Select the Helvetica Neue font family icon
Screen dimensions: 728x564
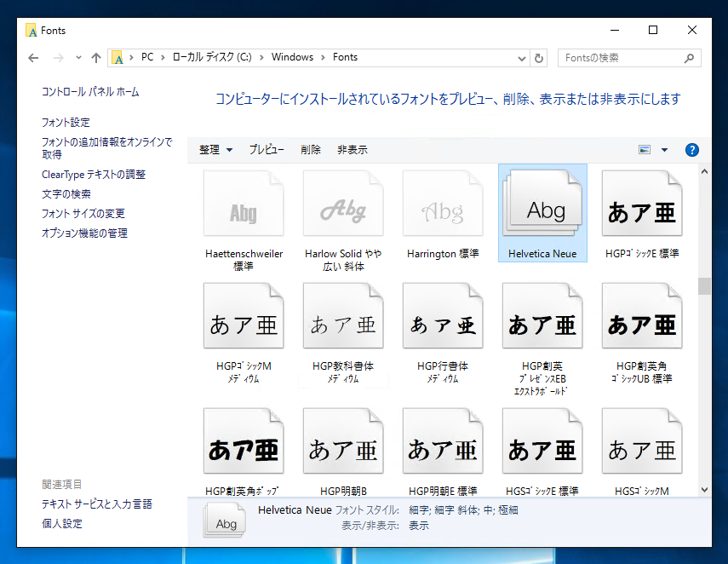pyautogui.click(x=542, y=203)
